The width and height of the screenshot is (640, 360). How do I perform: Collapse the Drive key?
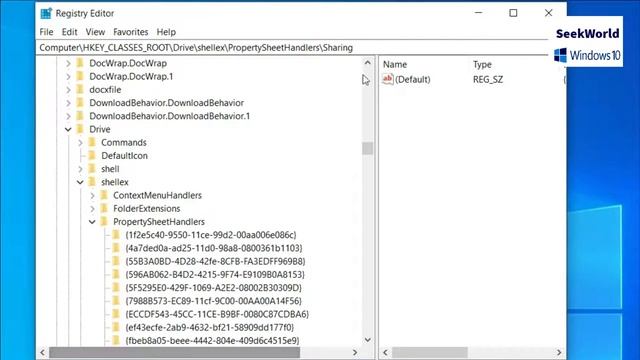[x=68, y=129]
